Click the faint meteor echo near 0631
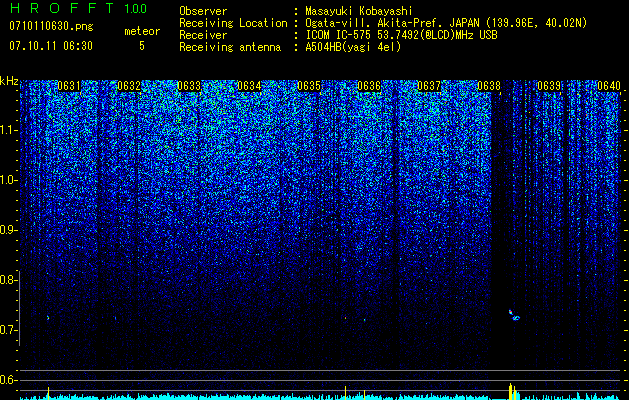 pos(48,318)
